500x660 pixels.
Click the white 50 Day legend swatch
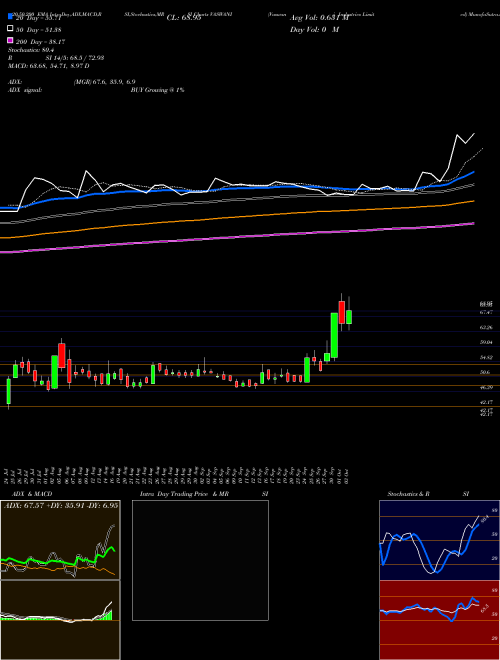pyautogui.click(x=11, y=29)
